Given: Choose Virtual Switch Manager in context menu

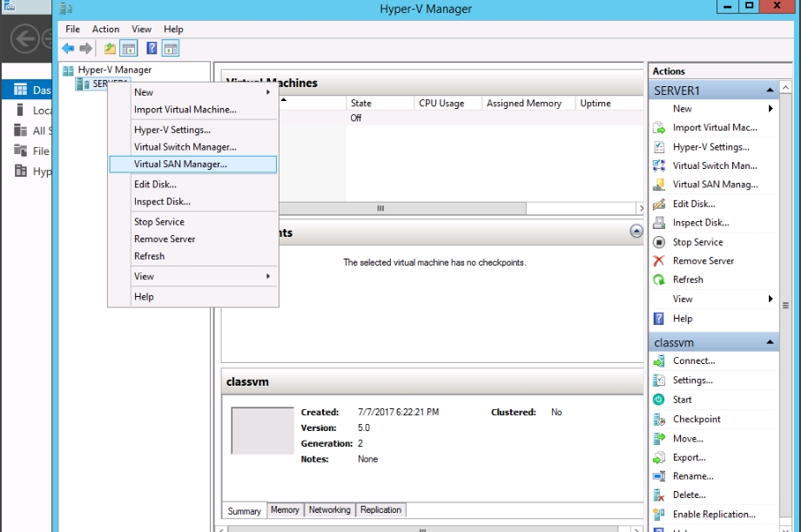Looking at the screenshot, I should 193,146.
